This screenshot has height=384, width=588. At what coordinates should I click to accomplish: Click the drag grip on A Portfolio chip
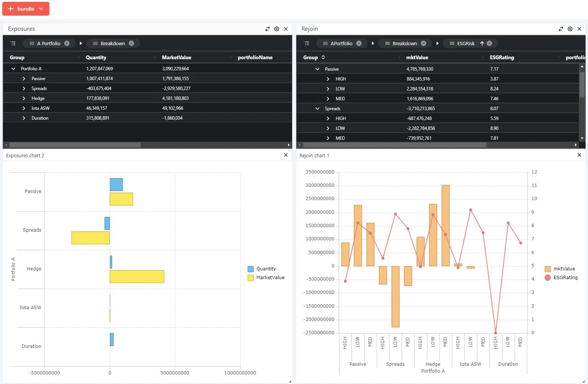pyautogui.click(x=32, y=43)
